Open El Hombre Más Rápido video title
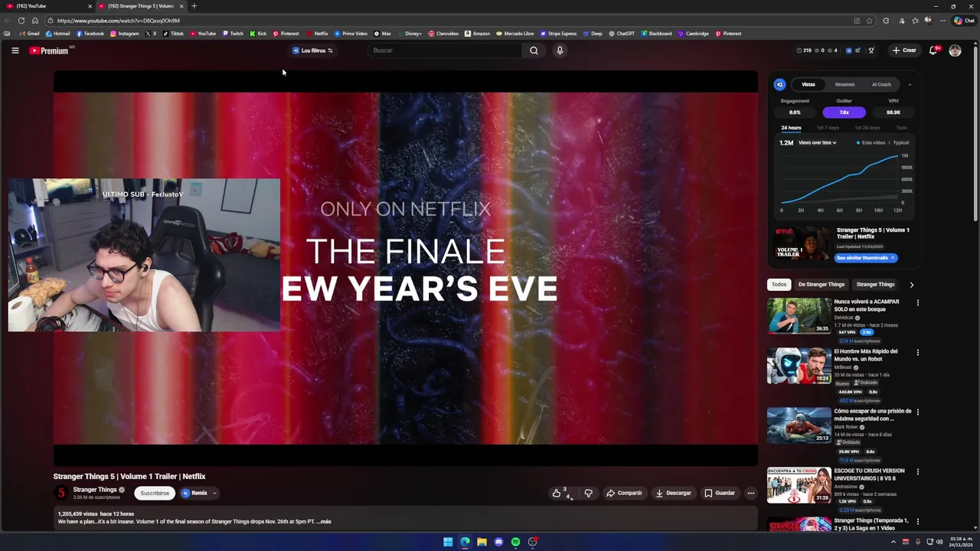 [866, 355]
